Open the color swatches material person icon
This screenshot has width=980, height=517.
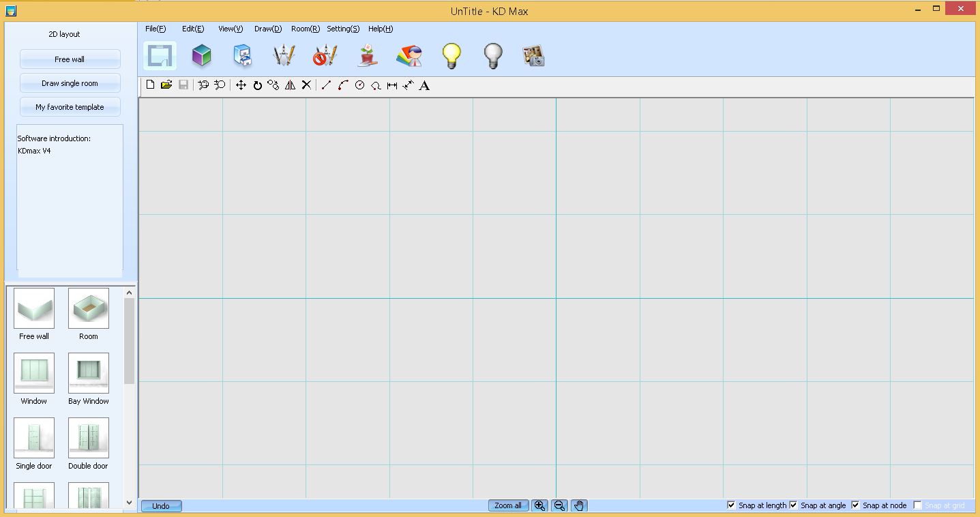click(409, 56)
